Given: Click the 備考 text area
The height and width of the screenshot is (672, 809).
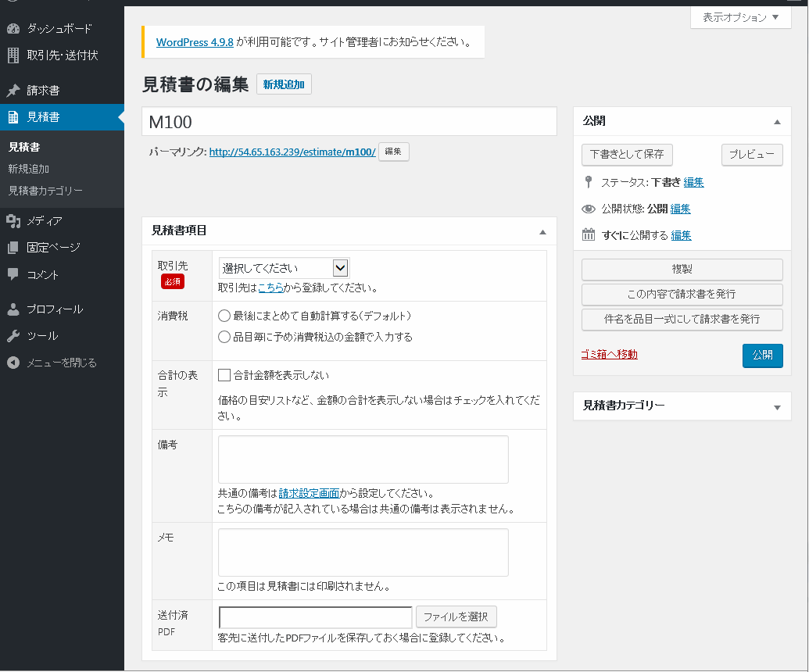Looking at the screenshot, I should pyautogui.click(x=363, y=459).
